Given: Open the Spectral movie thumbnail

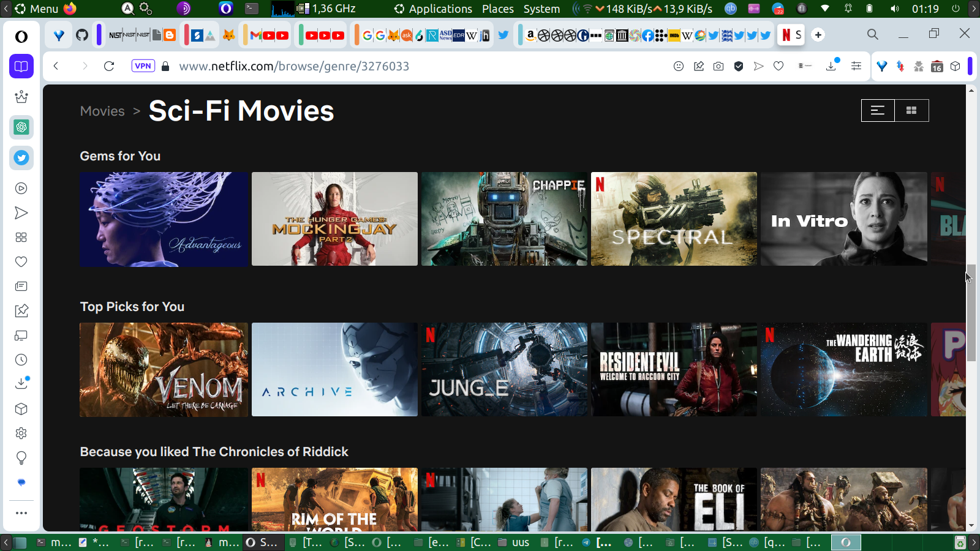Looking at the screenshot, I should [674, 219].
